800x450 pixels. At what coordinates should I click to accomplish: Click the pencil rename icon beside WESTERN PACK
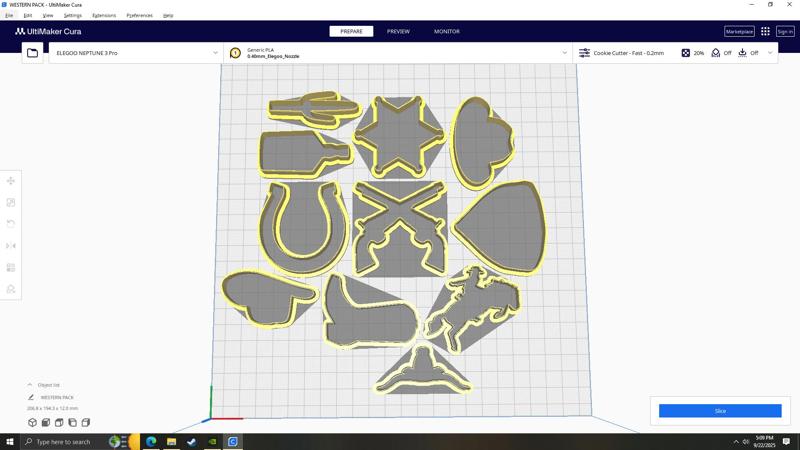[31, 397]
